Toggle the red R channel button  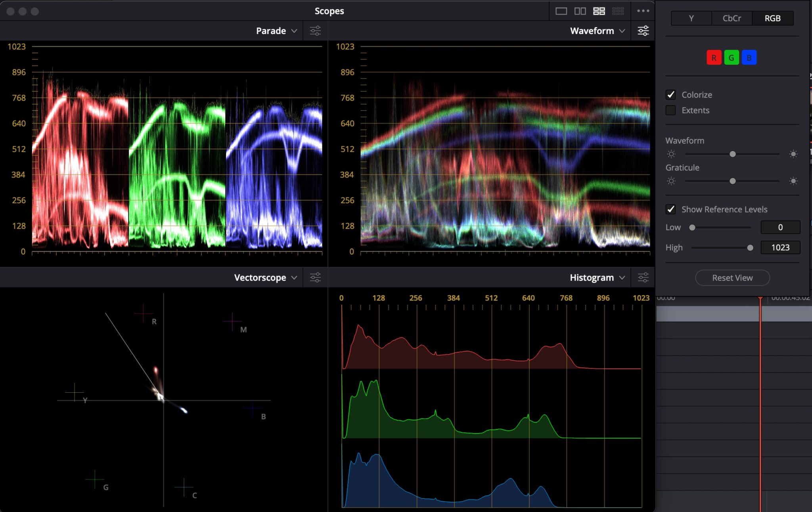click(x=714, y=57)
